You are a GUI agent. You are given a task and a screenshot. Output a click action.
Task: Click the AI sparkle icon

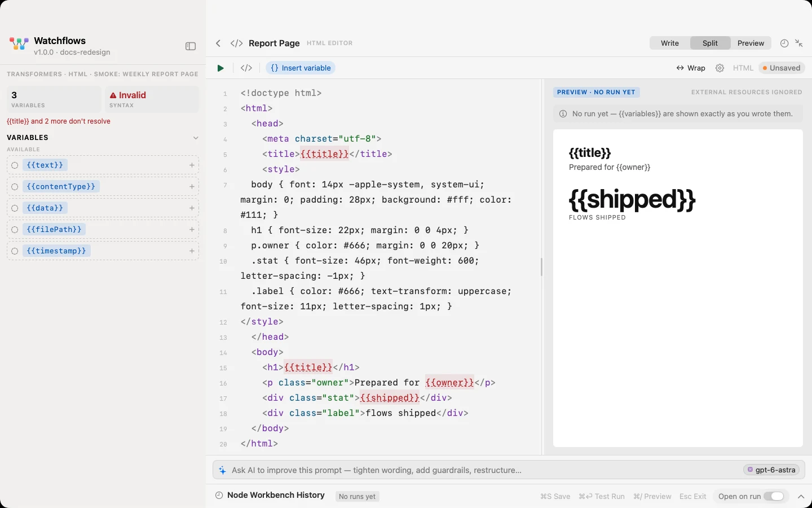[222, 470]
